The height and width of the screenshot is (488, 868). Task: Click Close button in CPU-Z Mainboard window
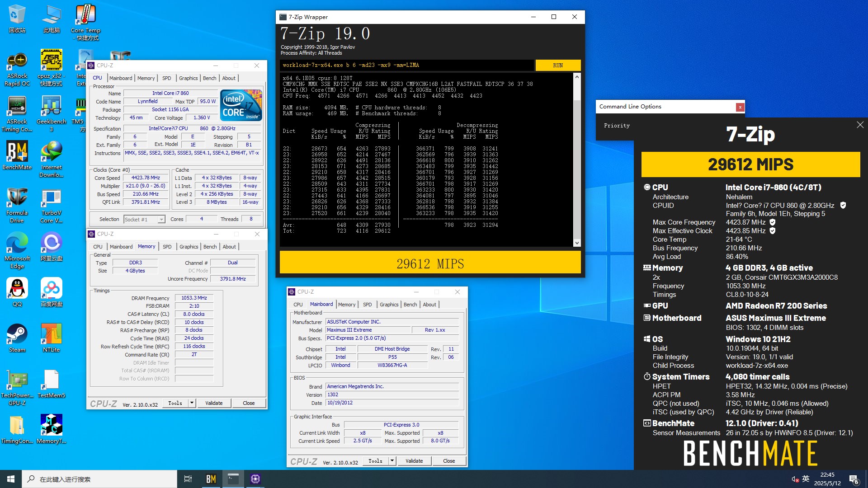449,460
